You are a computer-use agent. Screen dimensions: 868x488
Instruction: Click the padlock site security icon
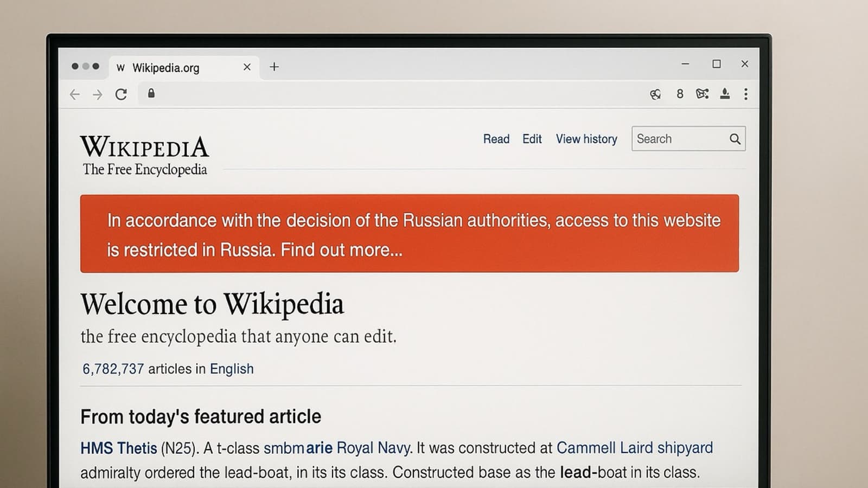tap(151, 93)
